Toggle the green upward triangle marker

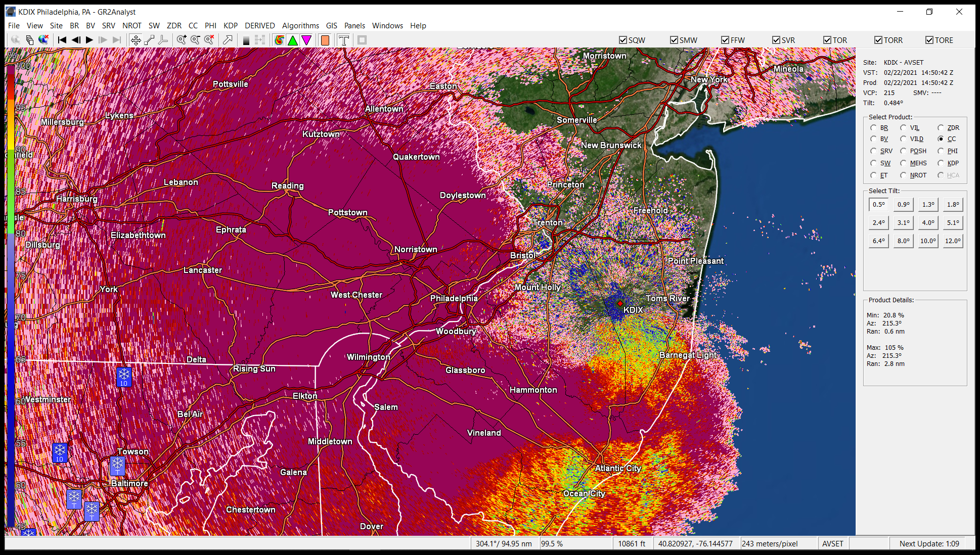(293, 40)
